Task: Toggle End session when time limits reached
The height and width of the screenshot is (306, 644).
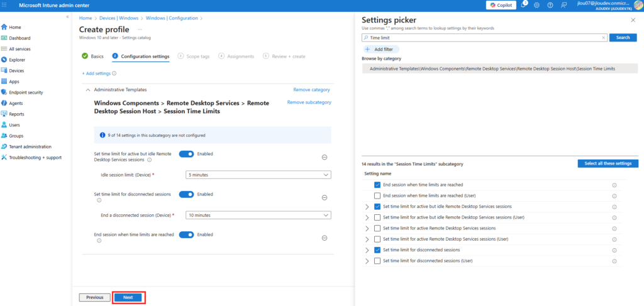Action: (186, 234)
